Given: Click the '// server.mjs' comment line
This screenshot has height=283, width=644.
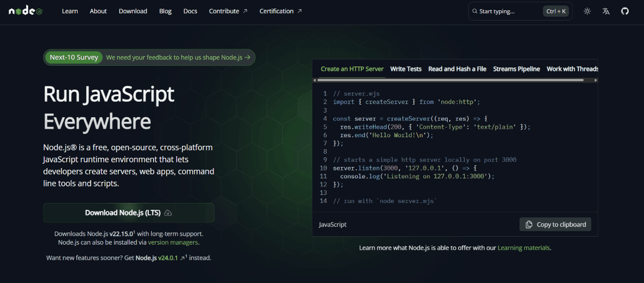Looking at the screenshot, I should pos(356,93).
